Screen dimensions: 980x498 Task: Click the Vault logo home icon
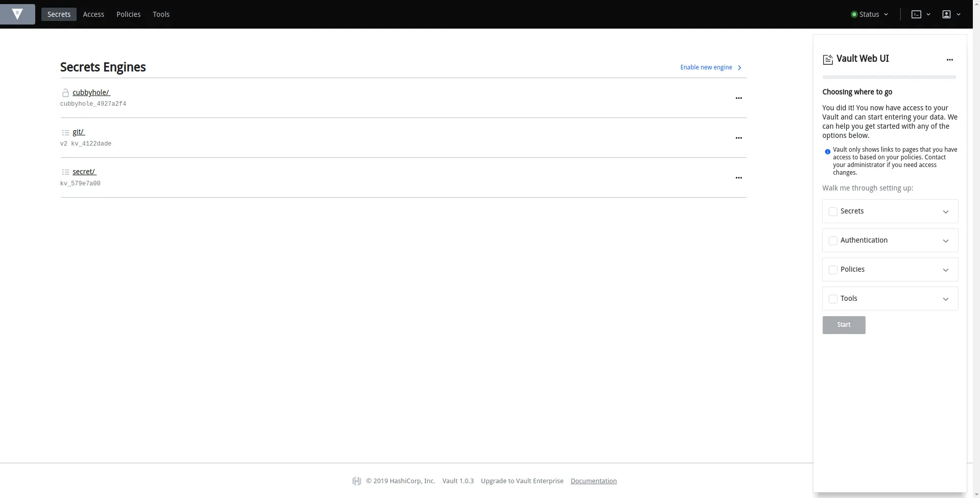point(17,14)
